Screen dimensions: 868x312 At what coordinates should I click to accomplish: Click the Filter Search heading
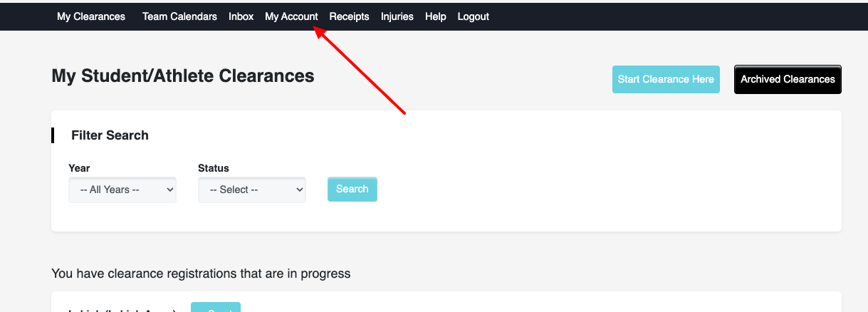click(x=110, y=135)
